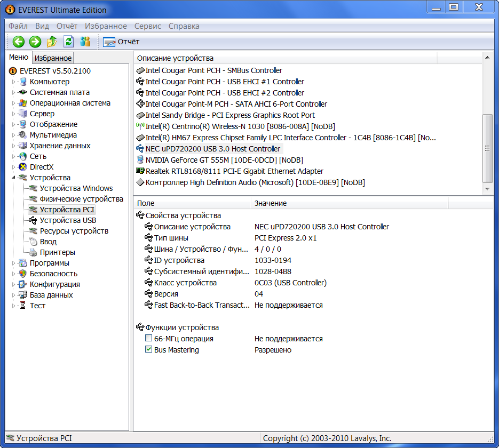Open the Справка menu

(x=184, y=26)
